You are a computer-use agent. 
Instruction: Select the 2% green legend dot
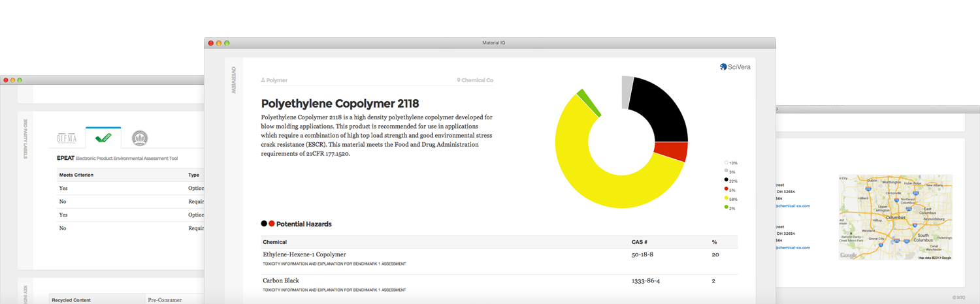click(726, 208)
